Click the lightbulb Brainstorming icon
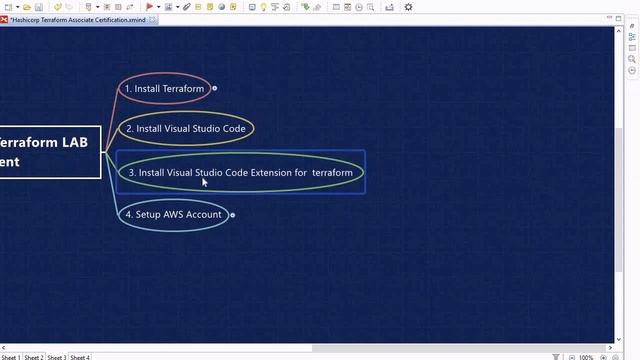This screenshot has height=360, width=640. click(x=264, y=7)
